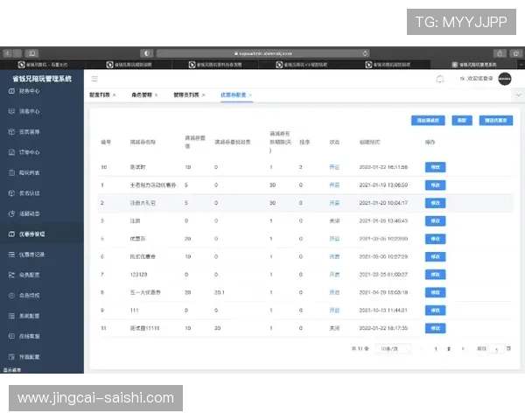This screenshot has width=525, height=420.
Task: Click the Safari address bar
Action: (x=262, y=53)
